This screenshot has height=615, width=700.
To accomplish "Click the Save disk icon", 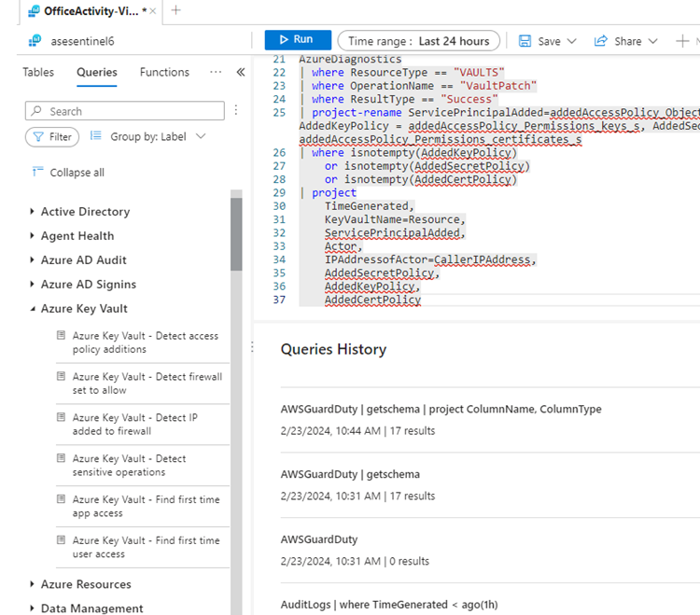I will 525,41.
